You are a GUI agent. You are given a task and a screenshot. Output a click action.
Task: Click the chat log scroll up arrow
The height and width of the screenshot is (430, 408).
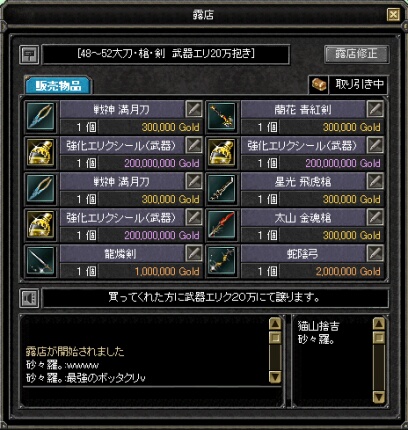coord(275,324)
